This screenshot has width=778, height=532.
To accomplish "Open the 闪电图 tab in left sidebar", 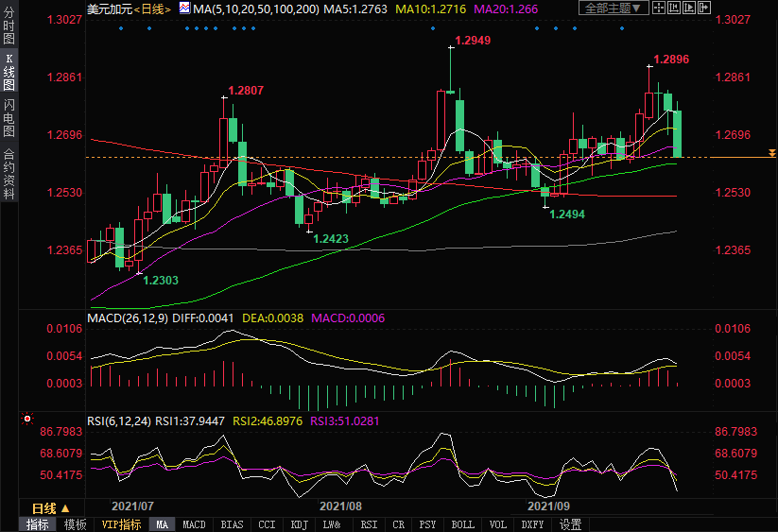I will pos(9,117).
